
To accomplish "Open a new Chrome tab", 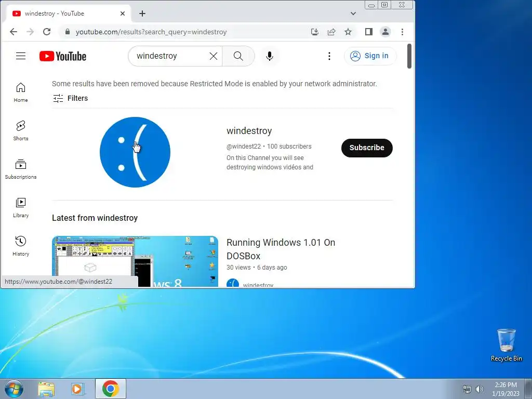I will point(142,14).
